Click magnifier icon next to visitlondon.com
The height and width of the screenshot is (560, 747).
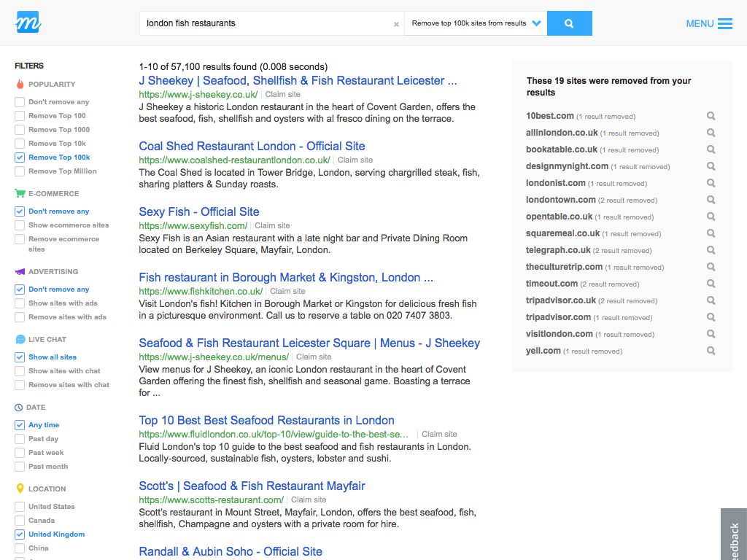[x=711, y=334]
